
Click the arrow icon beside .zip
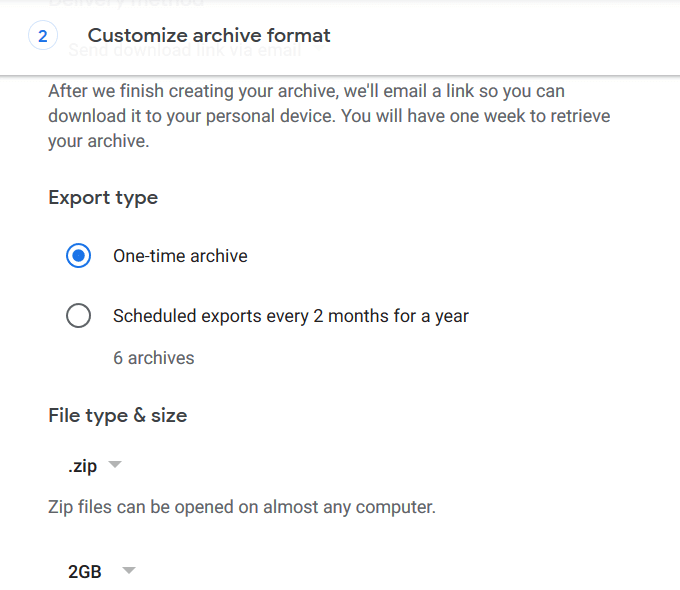coord(114,465)
